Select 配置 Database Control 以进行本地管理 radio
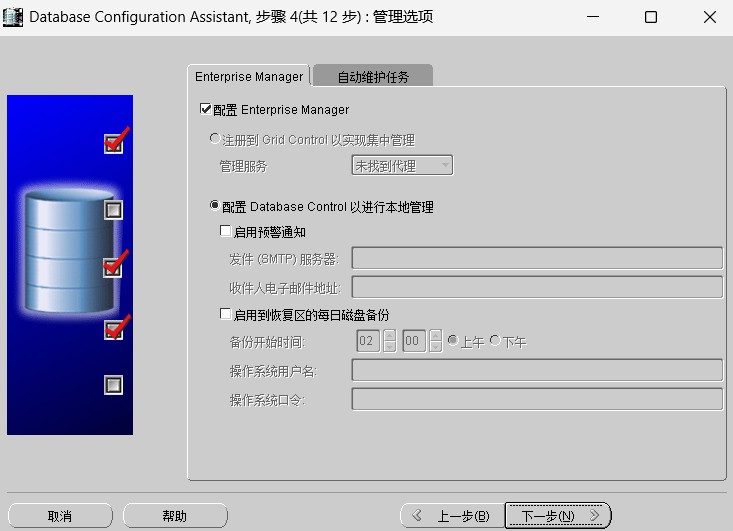 [x=215, y=206]
